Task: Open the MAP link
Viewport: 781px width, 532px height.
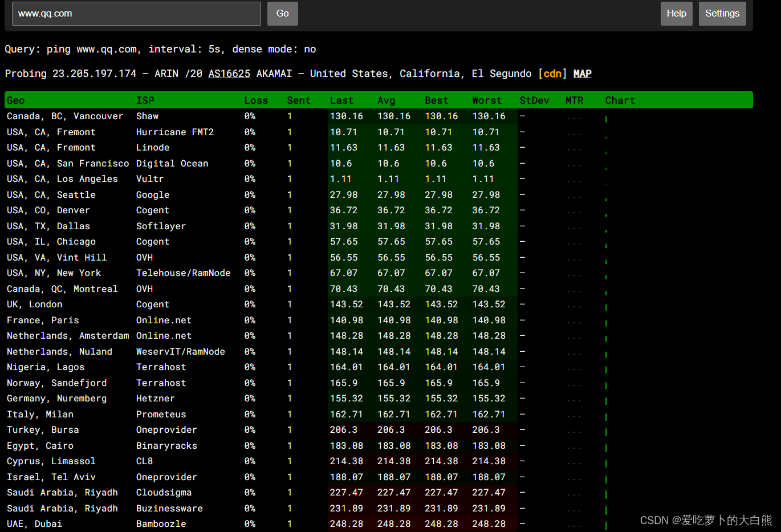Action: point(582,74)
